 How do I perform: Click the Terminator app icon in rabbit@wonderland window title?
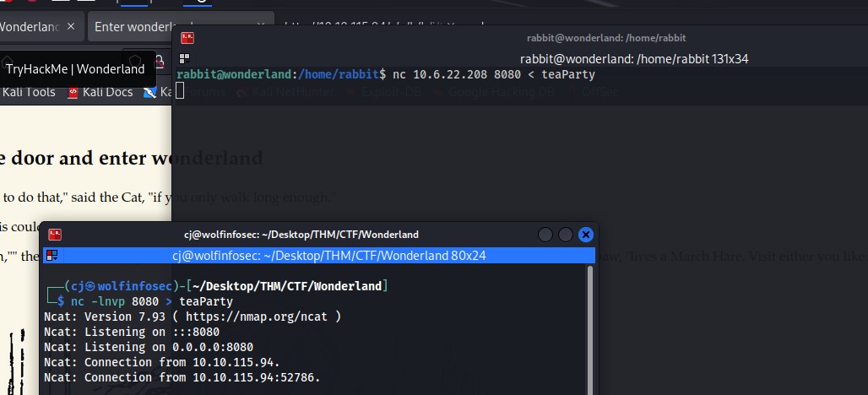(187, 38)
